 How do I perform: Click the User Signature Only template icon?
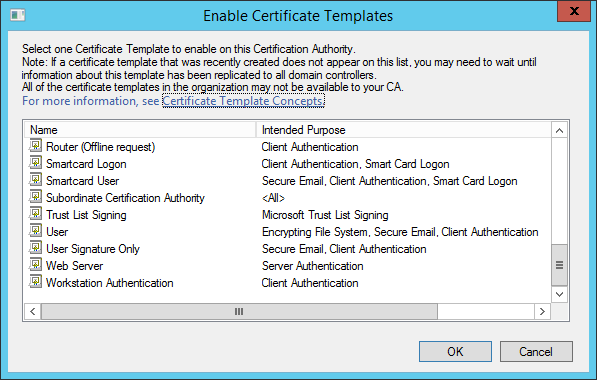point(35,248)
